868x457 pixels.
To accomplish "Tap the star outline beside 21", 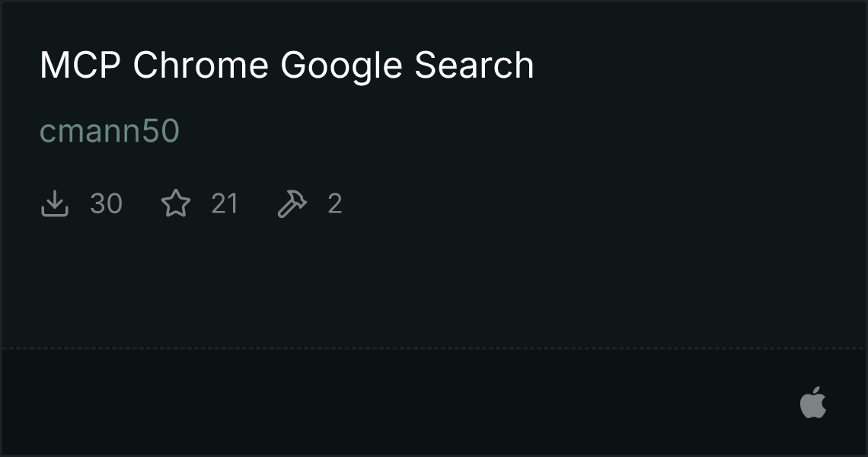I will click(176, 204).
